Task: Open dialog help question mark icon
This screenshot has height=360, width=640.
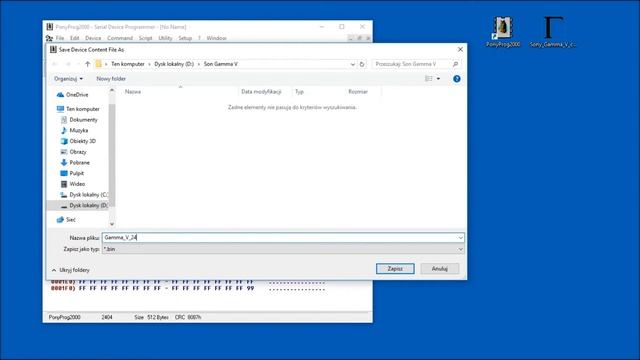Action: point(457,79)
